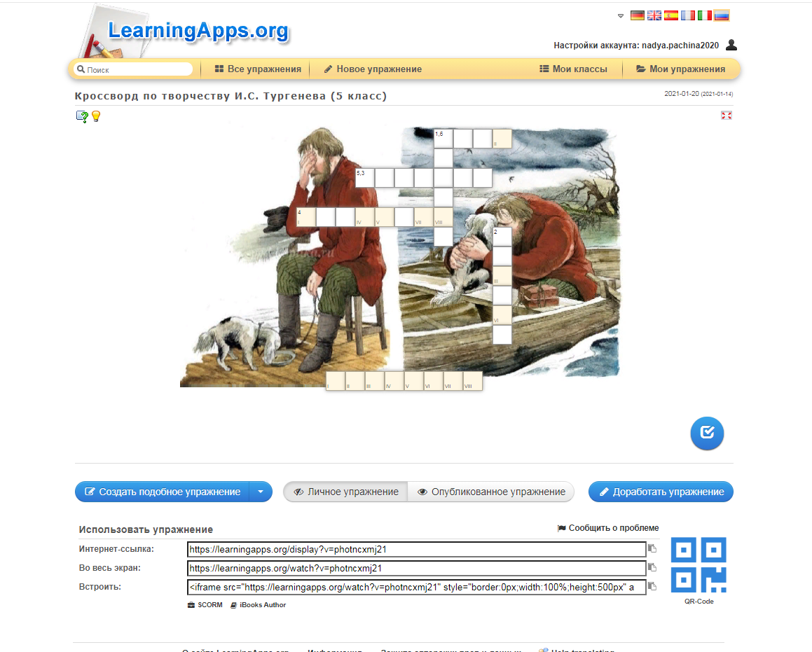Click Доработать упражнение button
The width and height of the screenshot is (812, 652).
(661, 492)
